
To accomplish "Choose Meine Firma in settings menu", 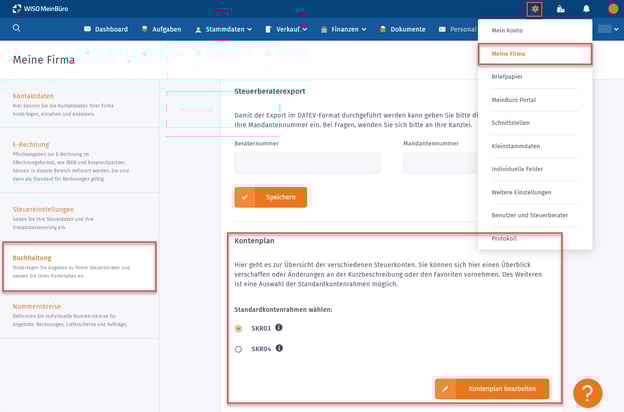I will (x=535, y=54).
